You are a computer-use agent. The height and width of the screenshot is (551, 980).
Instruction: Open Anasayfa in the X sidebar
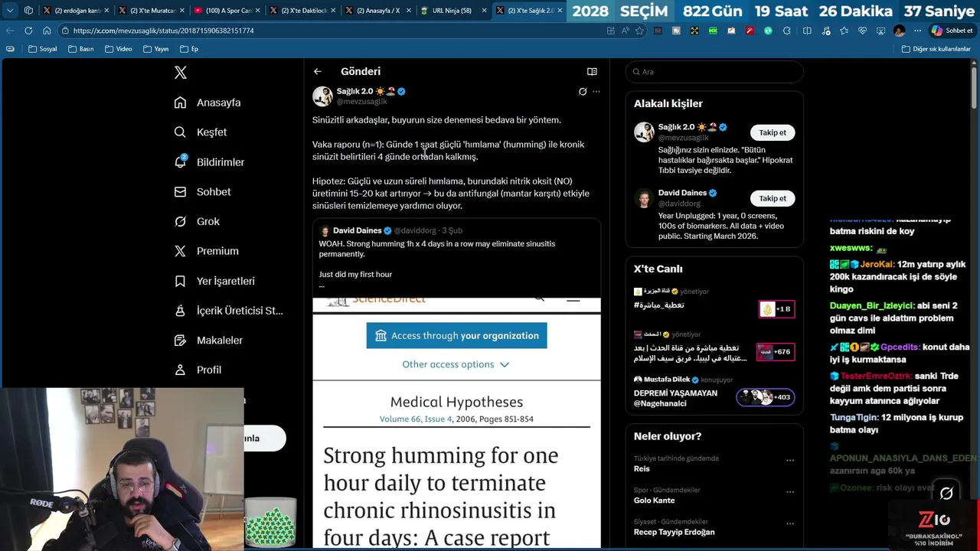coord(207,103)
